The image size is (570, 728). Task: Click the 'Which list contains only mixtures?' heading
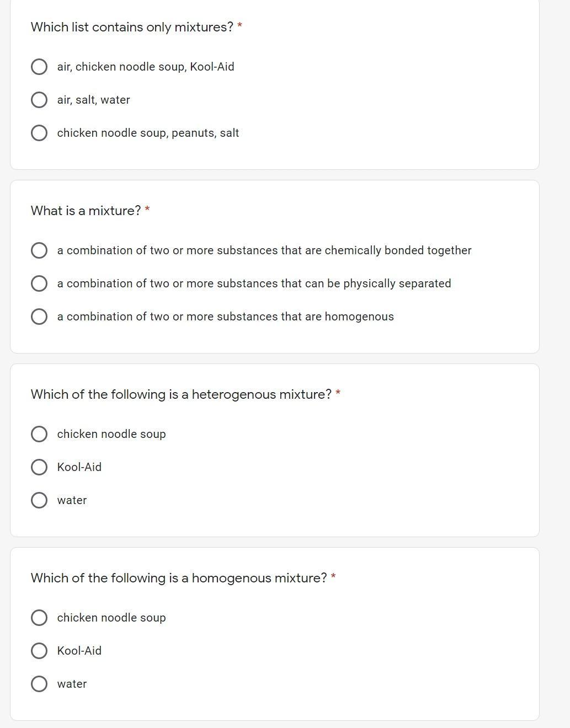(x=132, y=27)
